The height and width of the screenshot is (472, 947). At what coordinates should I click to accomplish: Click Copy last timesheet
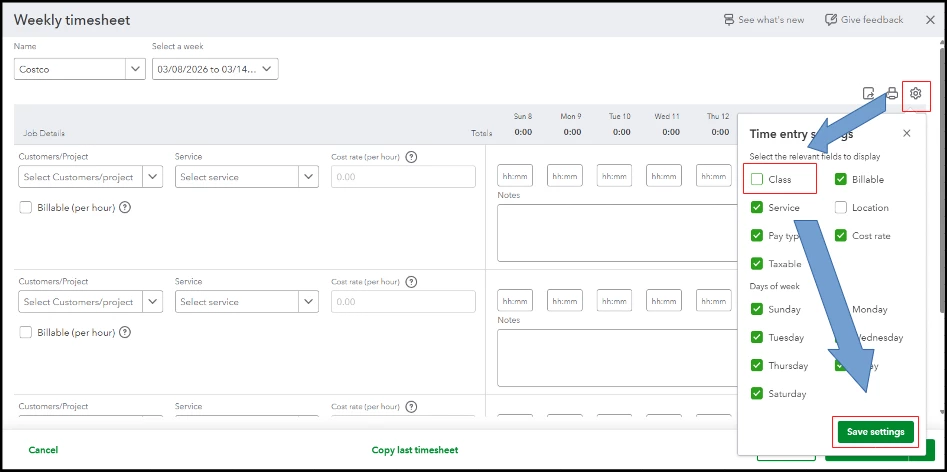[x=415, y=450]
